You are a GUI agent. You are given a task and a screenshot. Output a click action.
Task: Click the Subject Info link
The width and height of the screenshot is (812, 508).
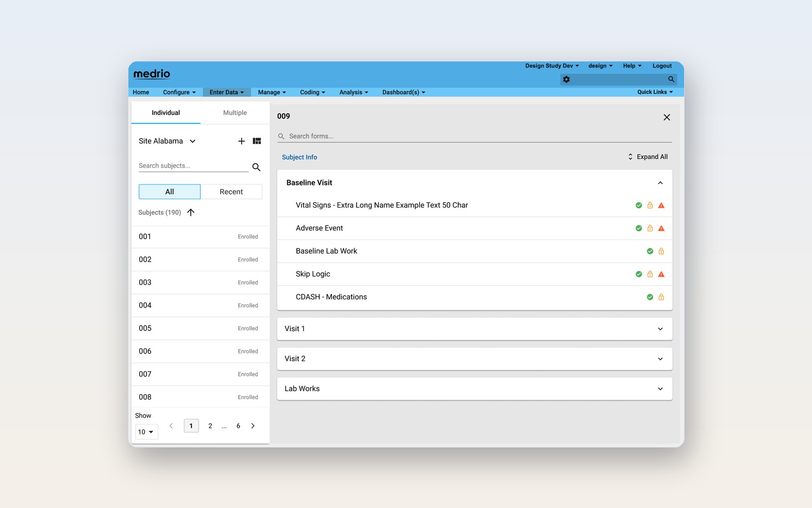pyautogui.click(x=299, y=157)
